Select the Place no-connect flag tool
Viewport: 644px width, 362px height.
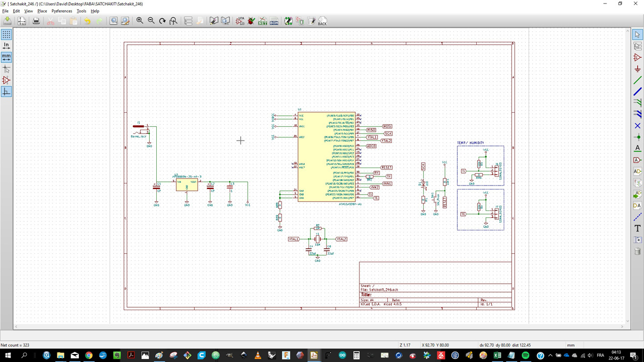pos(638,126)
